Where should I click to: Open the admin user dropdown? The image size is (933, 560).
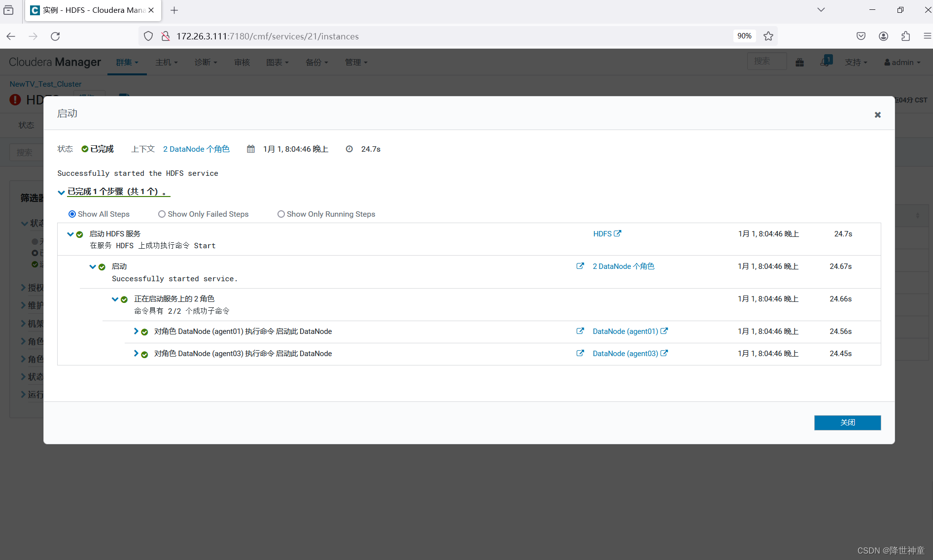pos(902,63)
